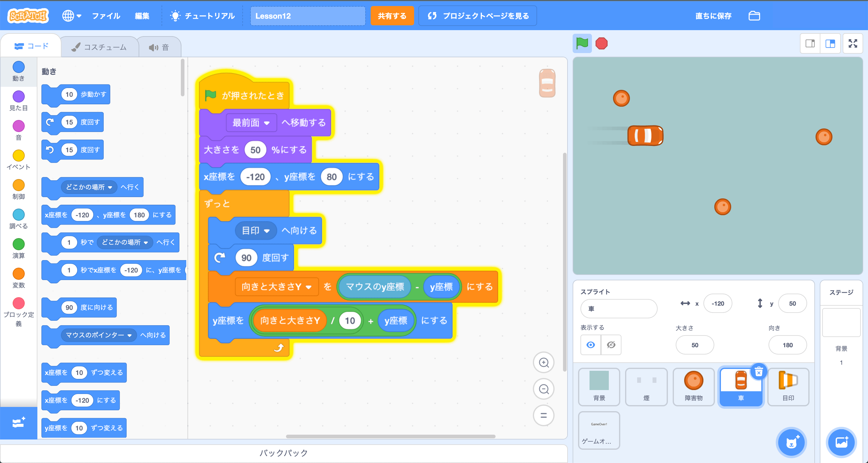Select the 障害物 sprite thumbnail
This screenshot has height=463, width=868.
pos(693,386)
